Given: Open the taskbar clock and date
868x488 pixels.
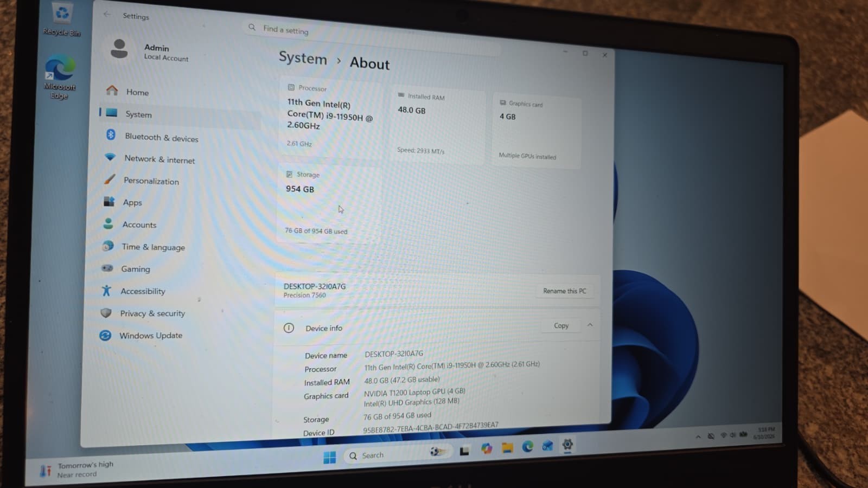Looking at the screenshot, I should (765, 433).
